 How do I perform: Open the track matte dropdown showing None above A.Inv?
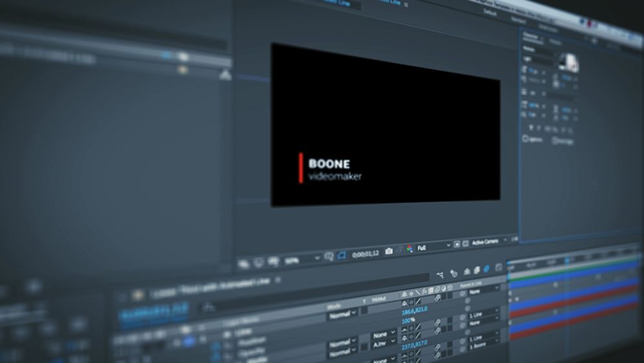(x=383, y=335)
